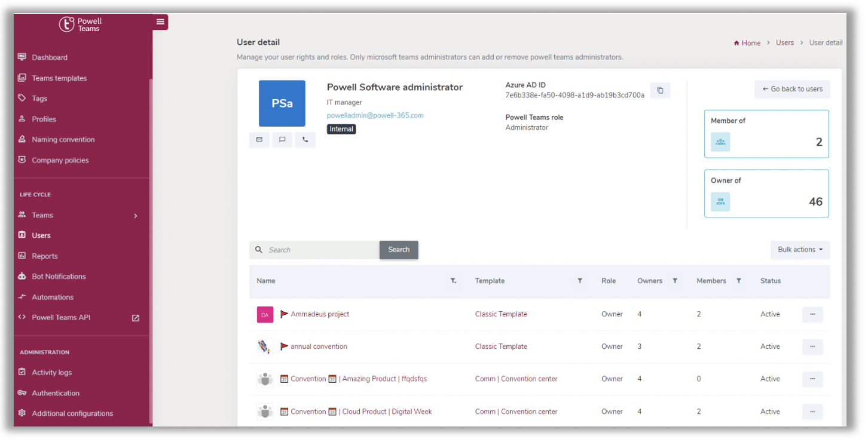
Task: Expand the Teams menu in the sidebar
Action: [42, 215]
